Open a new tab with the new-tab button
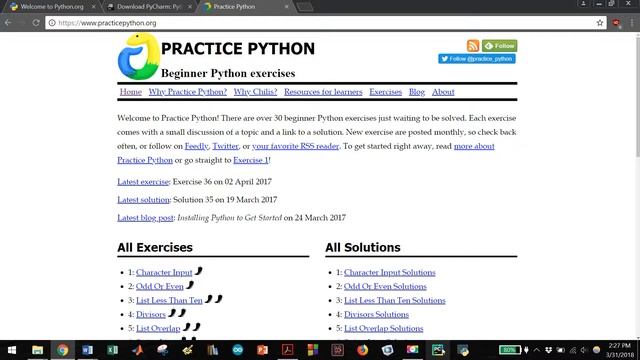This screenshot has width=640, height=360. tap(304, 7)
